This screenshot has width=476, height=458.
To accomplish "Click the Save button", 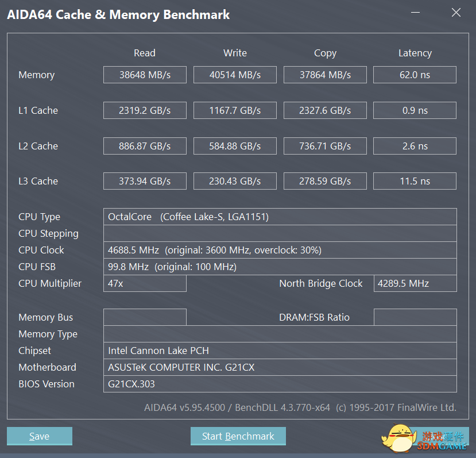I will click(x=40, y=436).
